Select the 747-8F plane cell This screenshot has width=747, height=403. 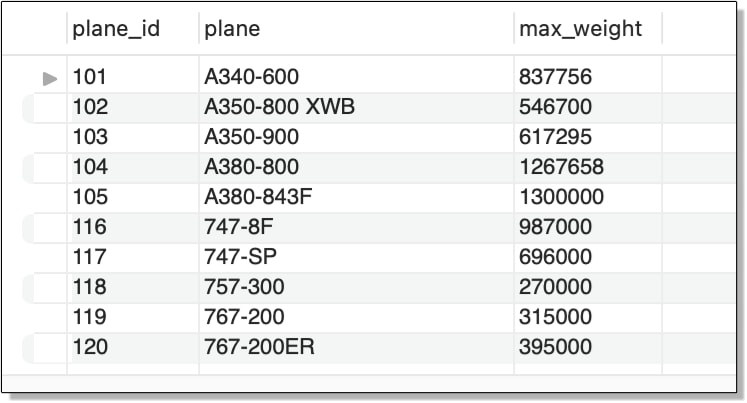(356, 227)
